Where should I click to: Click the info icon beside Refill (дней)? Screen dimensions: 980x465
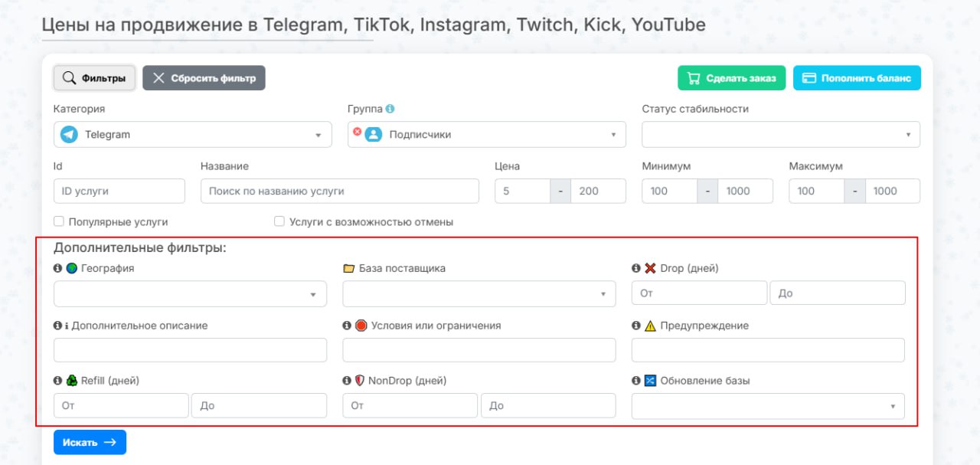(x=57, y=380)
